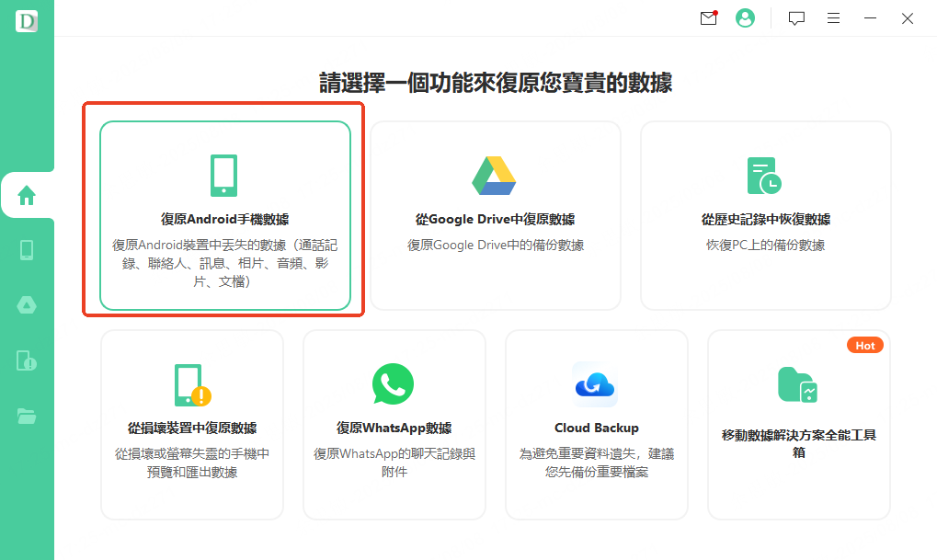Screen dimensions: 937x560
Task: Click the broken phone warning icon
Action: (x=192, y=385)
